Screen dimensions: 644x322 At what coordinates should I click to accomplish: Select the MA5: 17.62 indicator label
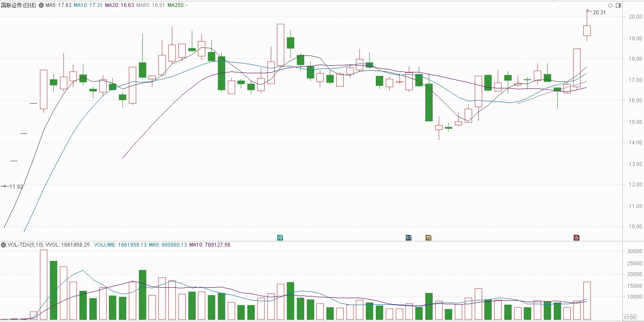tap(59, 5)
